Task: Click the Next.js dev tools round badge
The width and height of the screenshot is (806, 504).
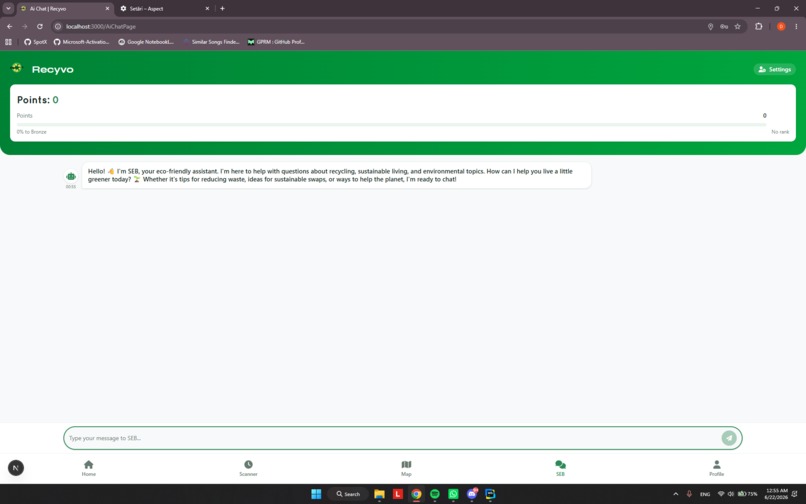Action: click(16, 467)
